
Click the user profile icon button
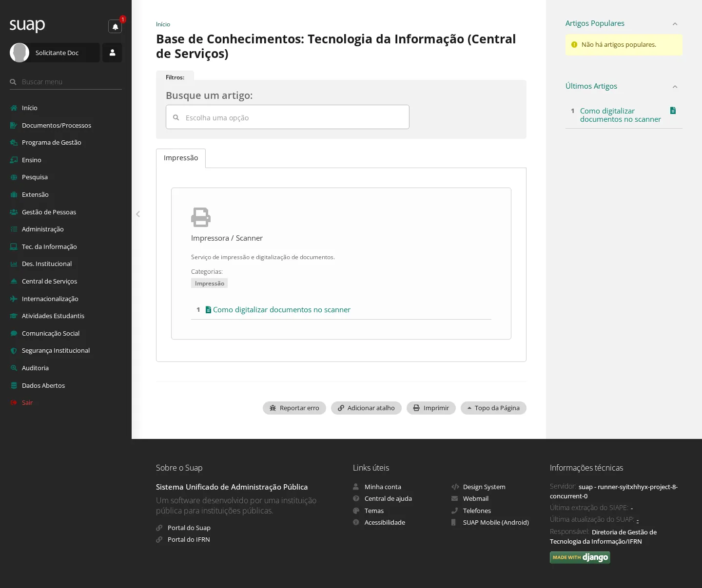point(112,53)
